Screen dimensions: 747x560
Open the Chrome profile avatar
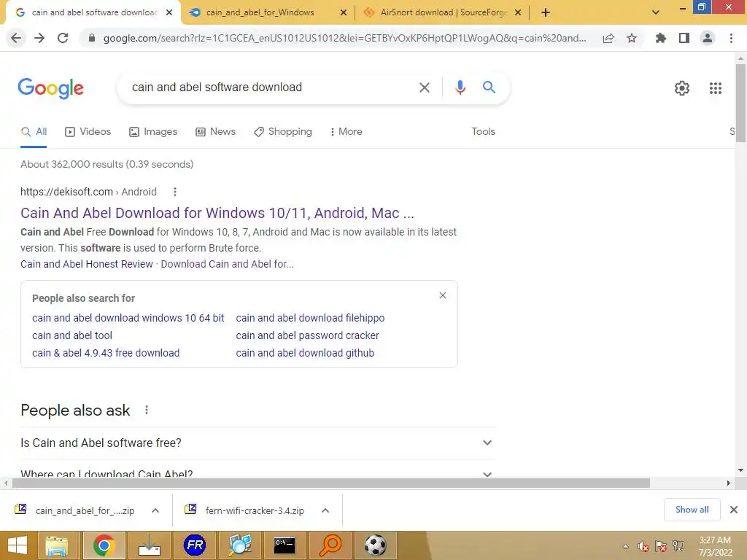click(708, 38)
